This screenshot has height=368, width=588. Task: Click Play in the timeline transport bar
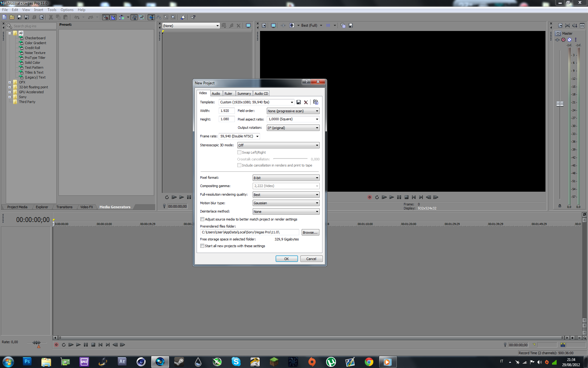point(78,345)
